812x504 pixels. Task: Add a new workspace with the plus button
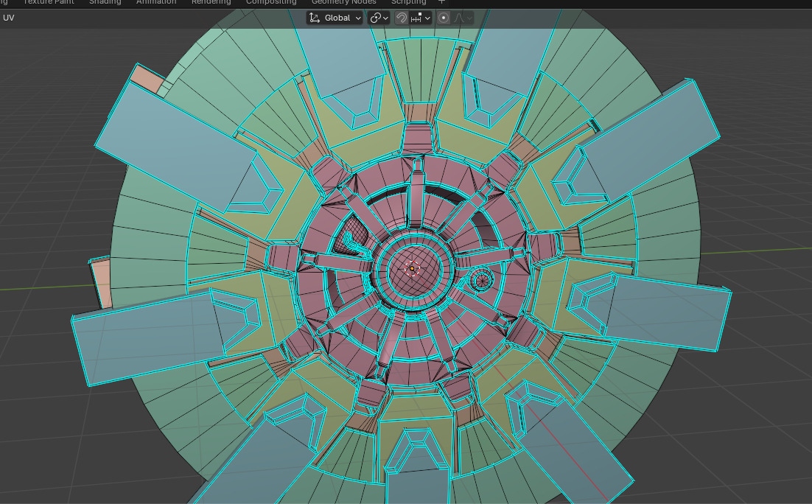[x=441, y=2]
